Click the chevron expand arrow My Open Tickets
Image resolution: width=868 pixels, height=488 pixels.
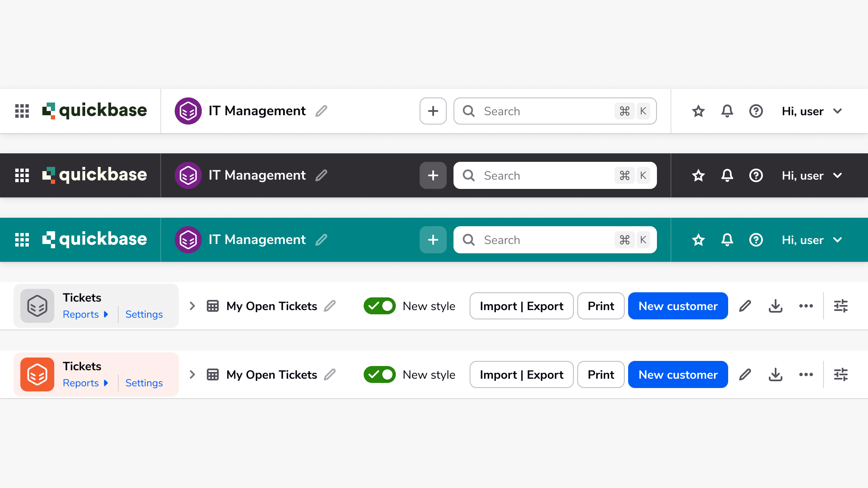pos(192,306)
